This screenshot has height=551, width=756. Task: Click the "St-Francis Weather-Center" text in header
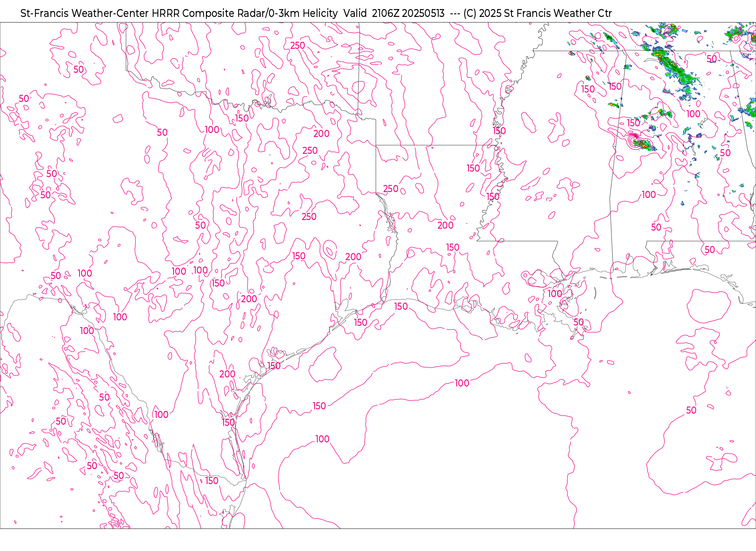tap(85, 13)
